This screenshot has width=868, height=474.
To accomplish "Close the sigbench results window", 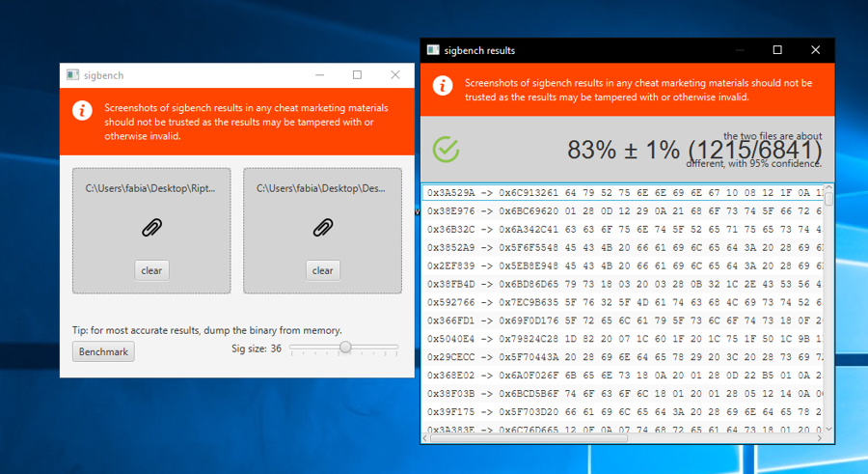I will 815,50.
